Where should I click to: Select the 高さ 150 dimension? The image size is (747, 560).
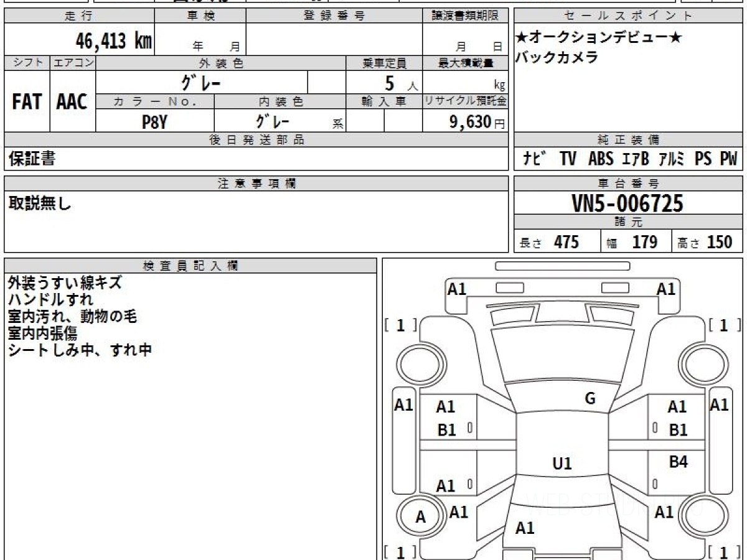coord(705,242)
